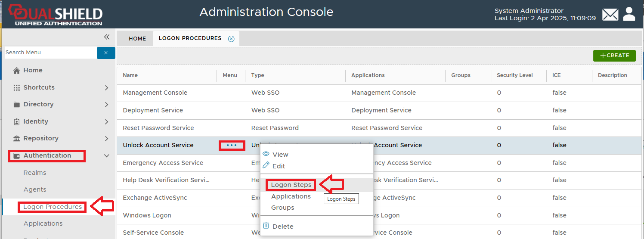Click the user profile icon
Screen dimensions: 644x239
(629, 14)
